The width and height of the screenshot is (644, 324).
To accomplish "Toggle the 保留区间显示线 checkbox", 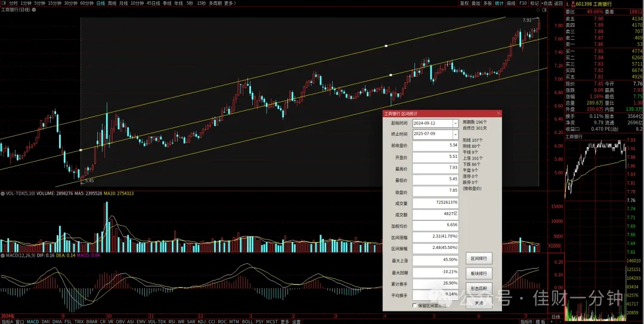I will [x=414, y=305].
